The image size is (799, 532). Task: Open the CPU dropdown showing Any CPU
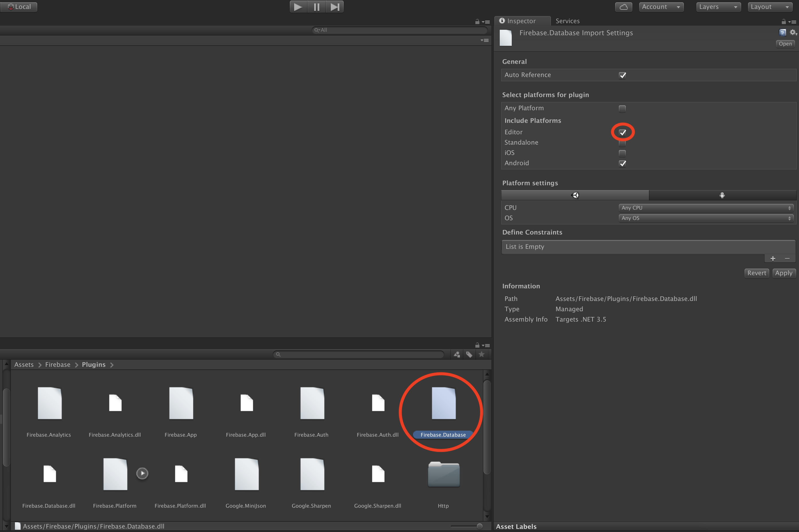click(706, 208)
